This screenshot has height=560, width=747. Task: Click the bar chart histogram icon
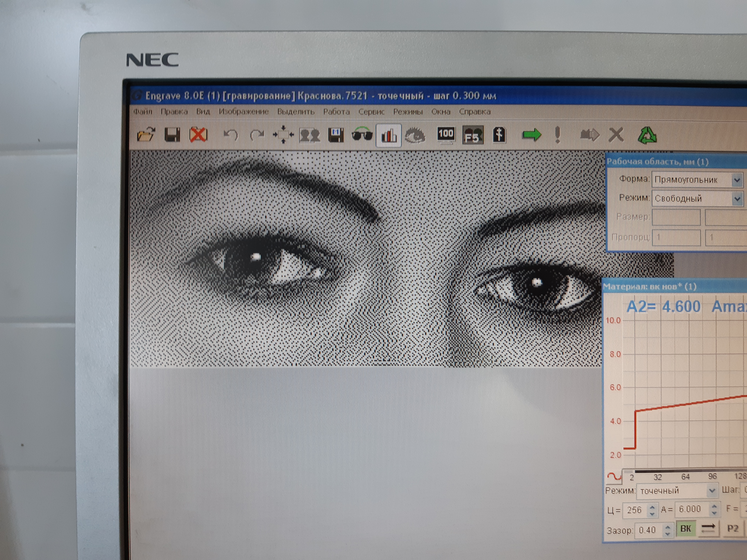tap(389, 136)
